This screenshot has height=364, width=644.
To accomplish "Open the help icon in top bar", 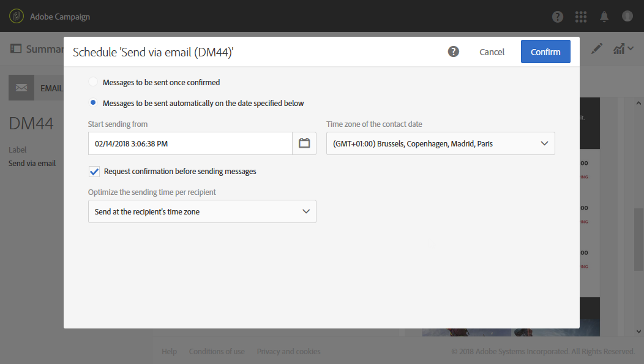I will point(557,17).
